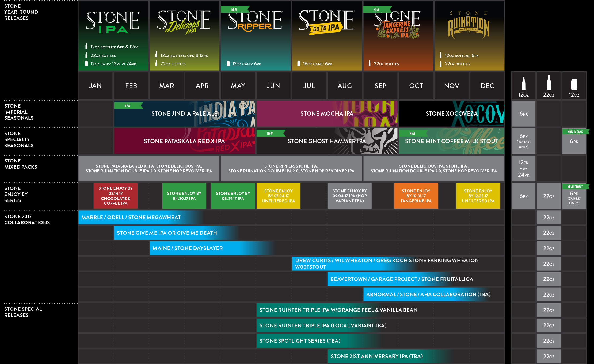
Task: Click Enjoy By 02.14.17 Chocolate & Coffee block
Action: point(116,196)
